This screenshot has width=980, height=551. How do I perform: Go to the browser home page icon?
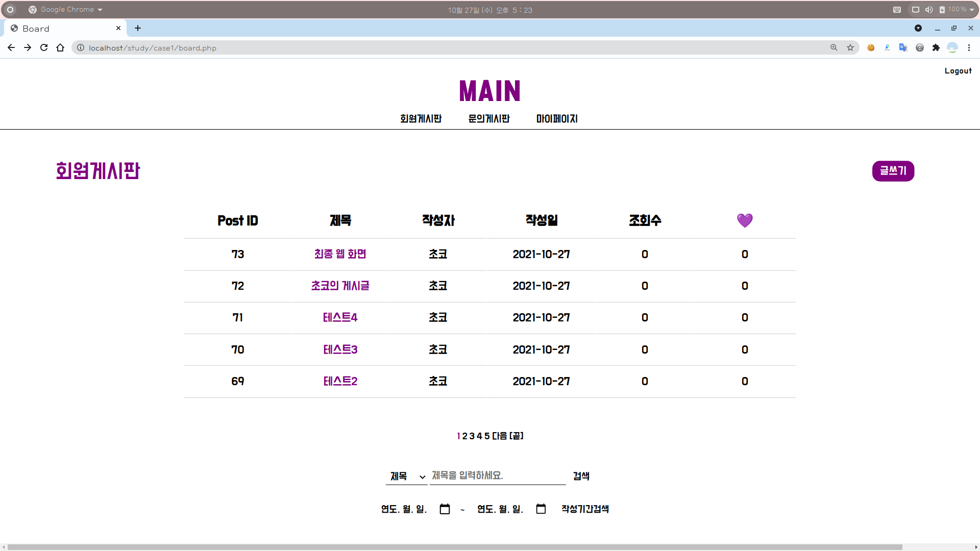[60, 47]
